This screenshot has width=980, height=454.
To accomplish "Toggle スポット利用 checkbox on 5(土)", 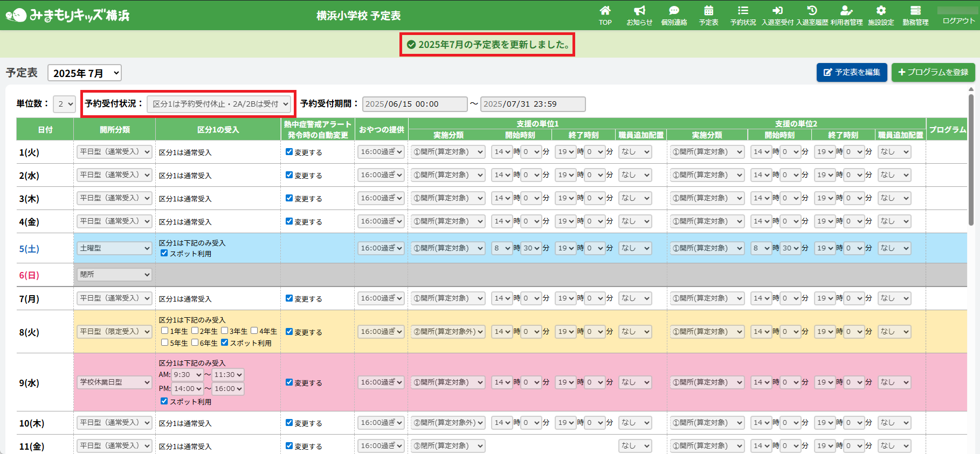I will point(164,253).
